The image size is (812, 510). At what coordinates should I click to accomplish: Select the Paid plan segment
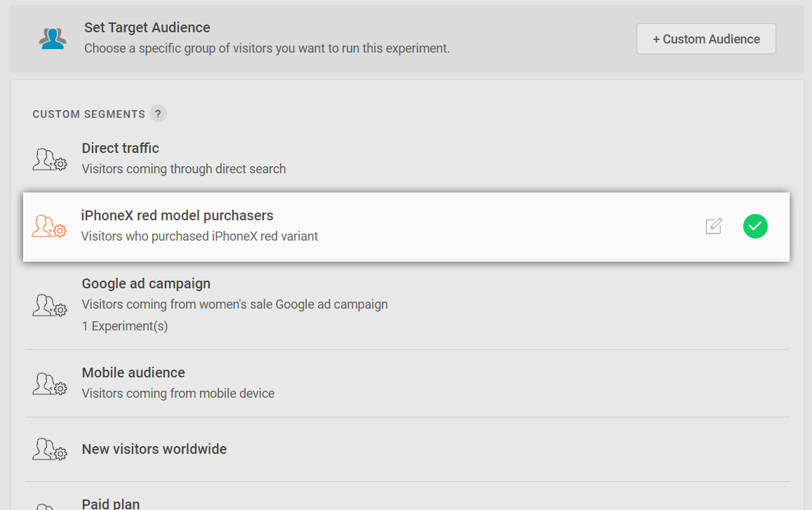click(111, 504)
